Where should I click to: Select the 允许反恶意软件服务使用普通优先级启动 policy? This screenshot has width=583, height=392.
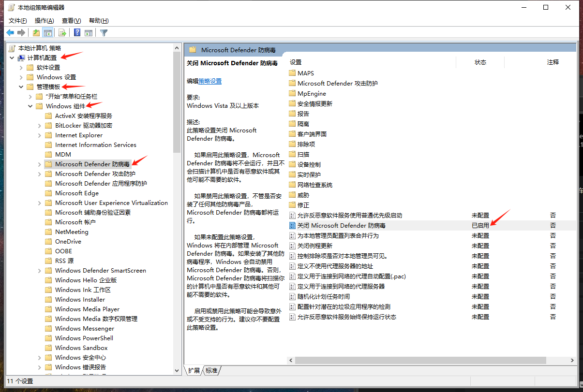point(350,215)
